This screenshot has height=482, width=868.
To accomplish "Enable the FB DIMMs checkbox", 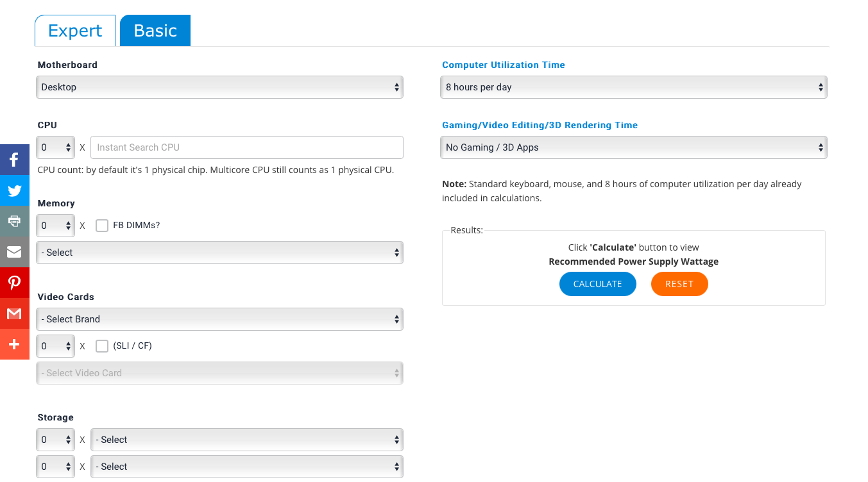I will (102, 226).
